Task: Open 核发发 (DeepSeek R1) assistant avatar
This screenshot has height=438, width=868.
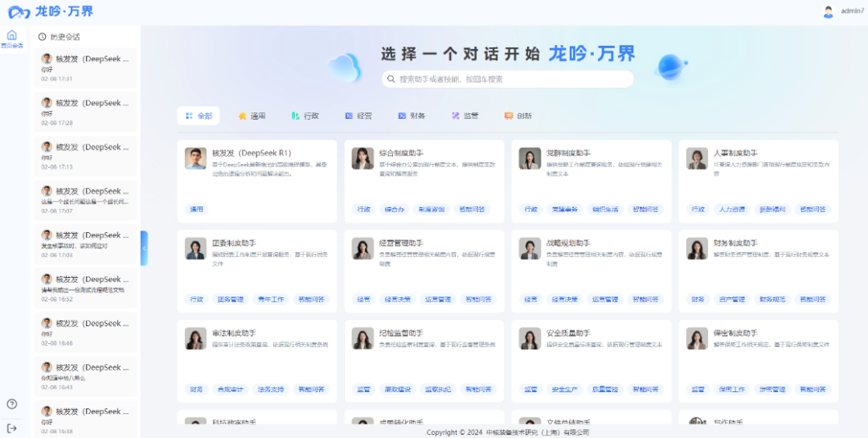Action: pos(195,158)
